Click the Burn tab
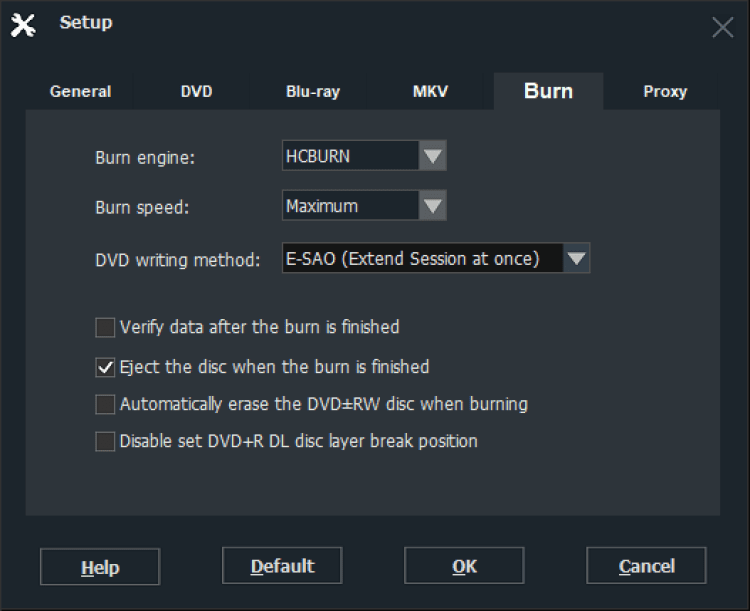750x611 pixels. pos(548,91)
